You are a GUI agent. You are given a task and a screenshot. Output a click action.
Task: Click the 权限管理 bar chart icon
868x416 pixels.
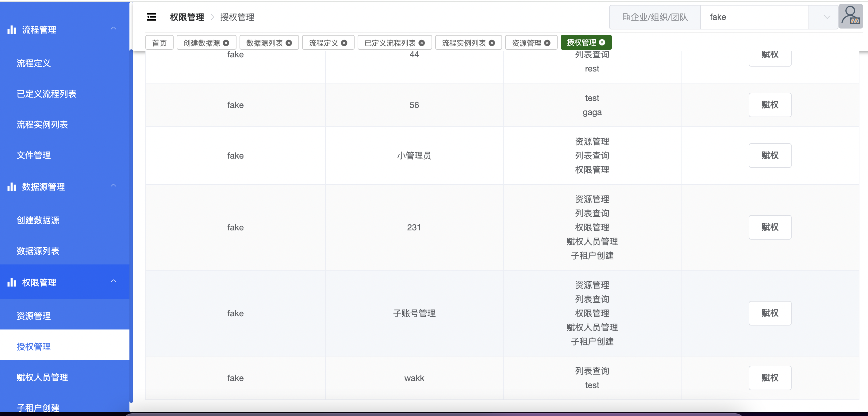(12, 283)
